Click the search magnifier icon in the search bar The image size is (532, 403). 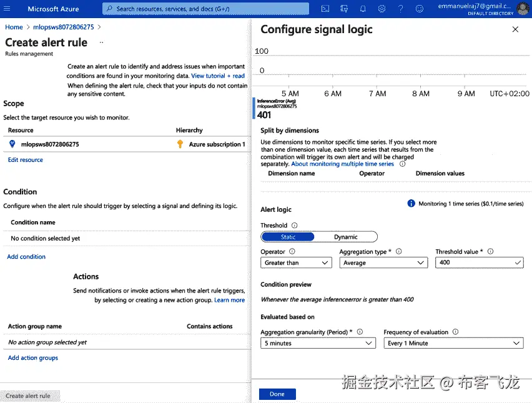[x=109, y=9]
